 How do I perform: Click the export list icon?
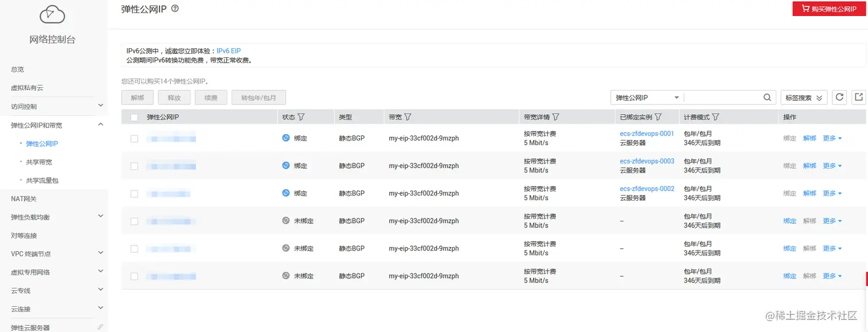click(859, 97)
